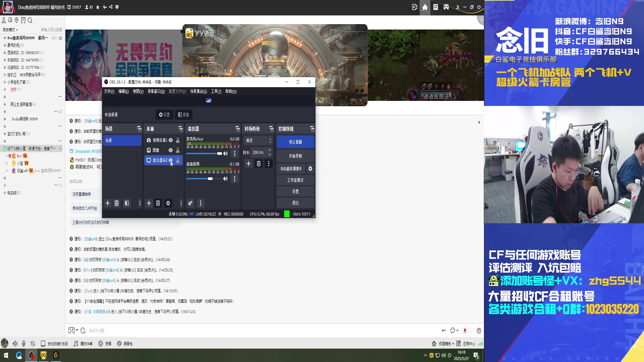Open scene filters in OBS Scenes panel
This screenshot has height=362, width=644.
(127, 203)
